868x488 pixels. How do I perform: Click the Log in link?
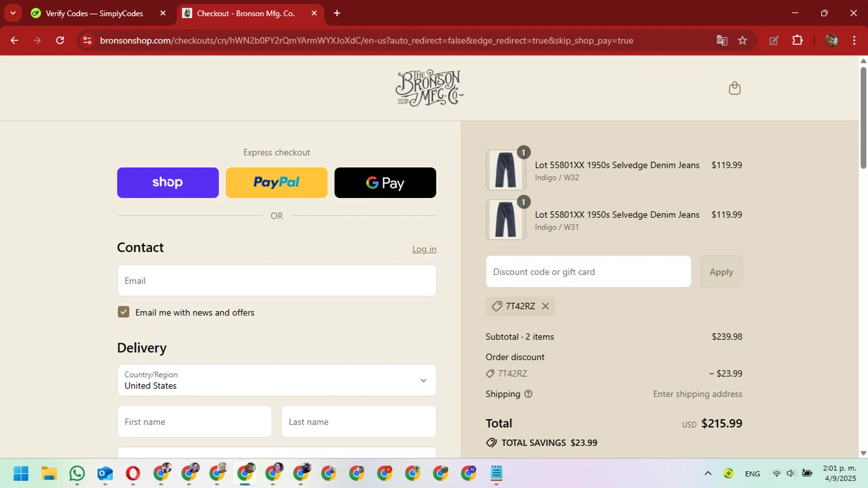point(424,249)
